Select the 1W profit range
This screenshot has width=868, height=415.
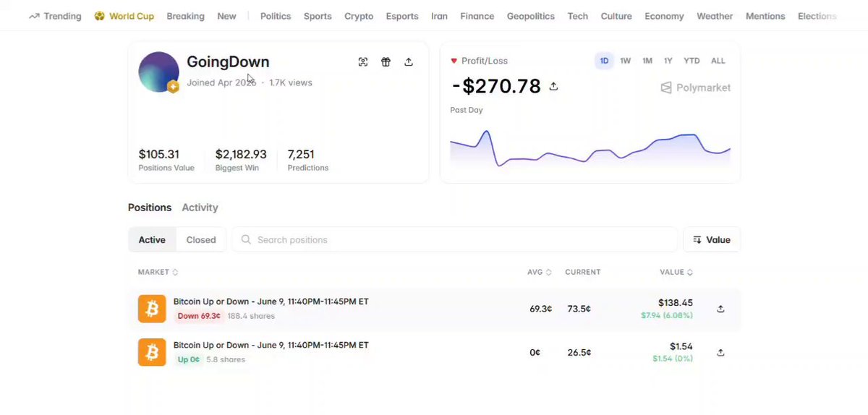click(626, 61)
